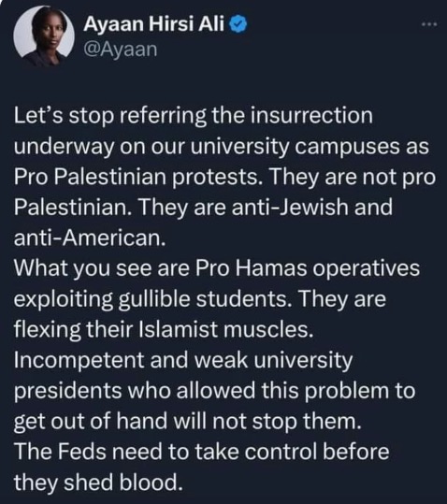Viewport: 447px width, 504px height.
Task: Select the phrase "Pro Palestinian protests"
Action: tap(137, 177)
